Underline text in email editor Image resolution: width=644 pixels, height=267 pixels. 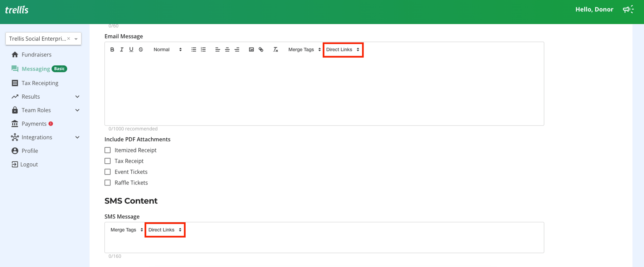pyautogui.click(x=131, y=50)
